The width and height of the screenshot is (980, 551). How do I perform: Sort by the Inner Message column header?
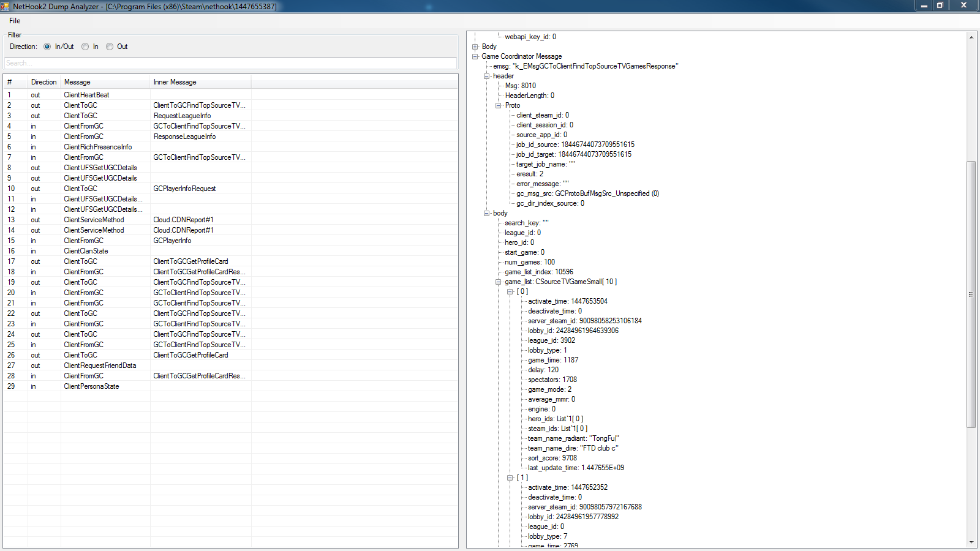pos(200,82)
